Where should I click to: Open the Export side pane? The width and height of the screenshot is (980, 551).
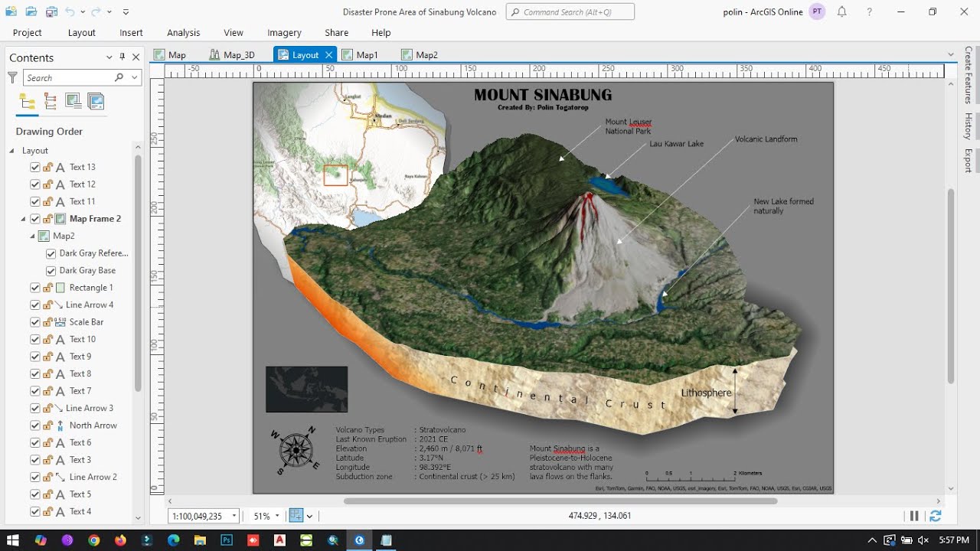coord(969,160)
